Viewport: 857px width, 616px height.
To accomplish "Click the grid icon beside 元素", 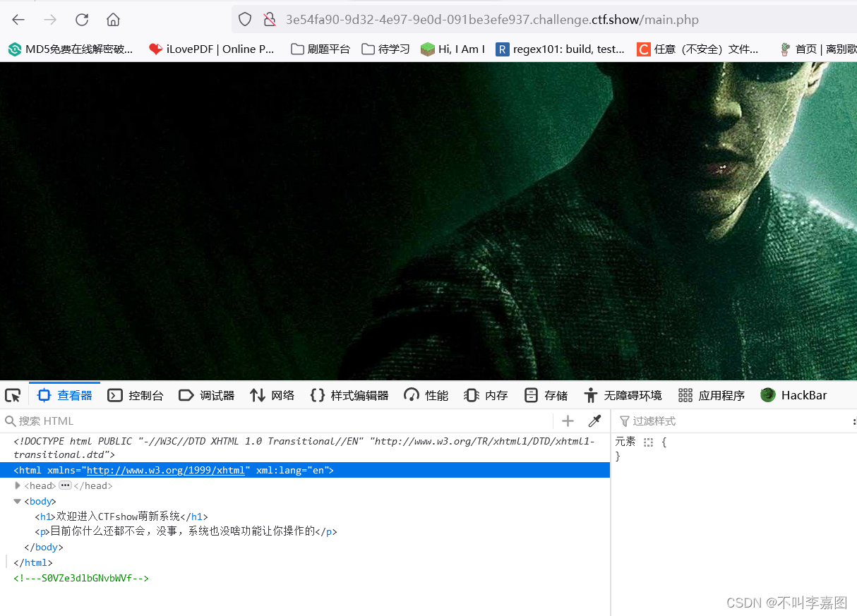I will (649, 442).
